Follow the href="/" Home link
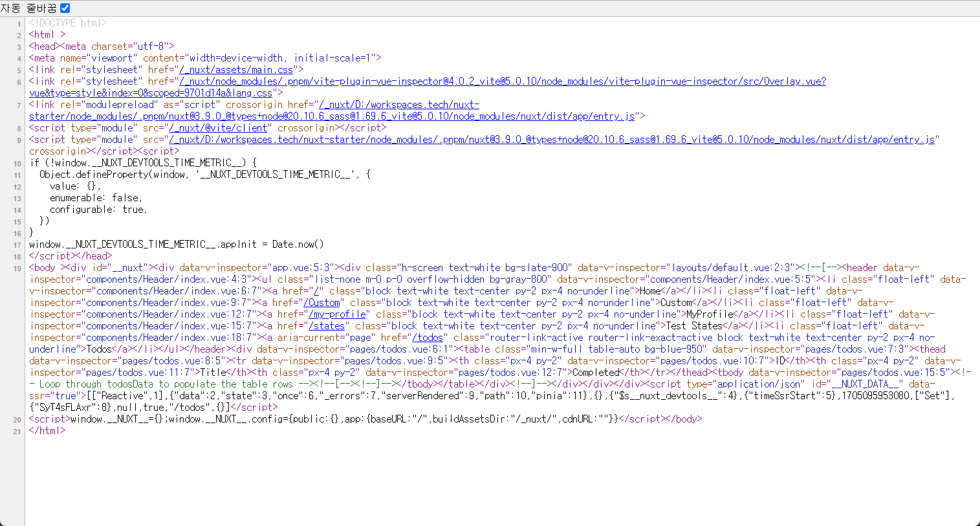This screenshot has width=980, height=526. [x=316, y=290]
